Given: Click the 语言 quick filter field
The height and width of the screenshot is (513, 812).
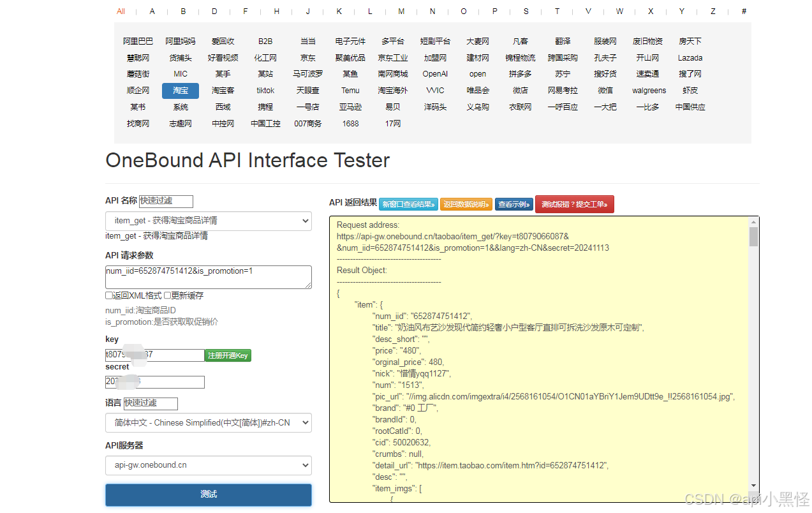Looking at the screenshot, I should pyautogui.click(x=151, y=403).
